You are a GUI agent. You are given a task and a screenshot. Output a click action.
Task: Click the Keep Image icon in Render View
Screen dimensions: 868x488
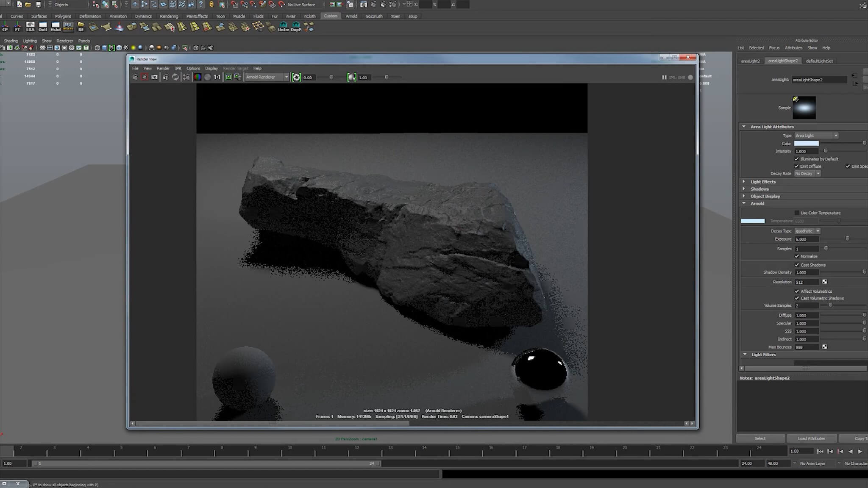(228, 77)
